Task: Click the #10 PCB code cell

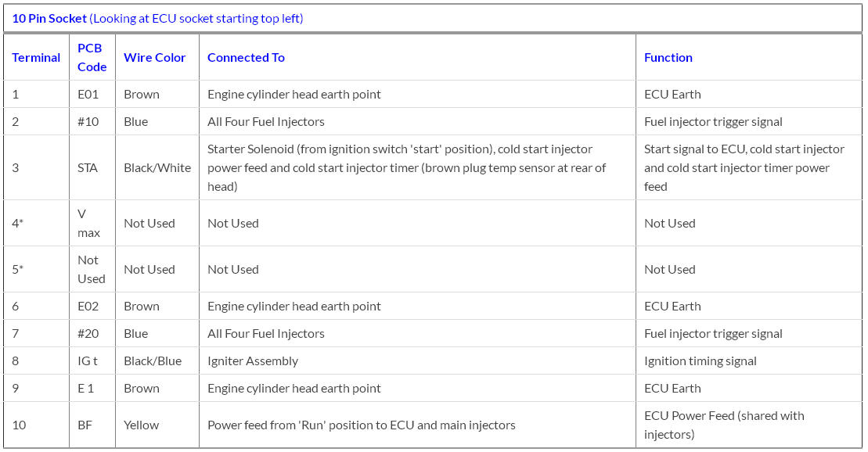Action: [88, 121]
